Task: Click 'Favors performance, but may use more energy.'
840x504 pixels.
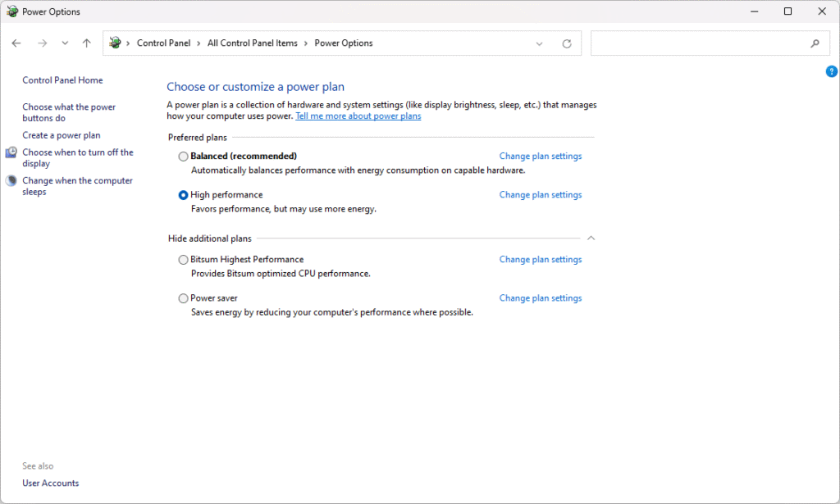Action: (x=284, y=209)
